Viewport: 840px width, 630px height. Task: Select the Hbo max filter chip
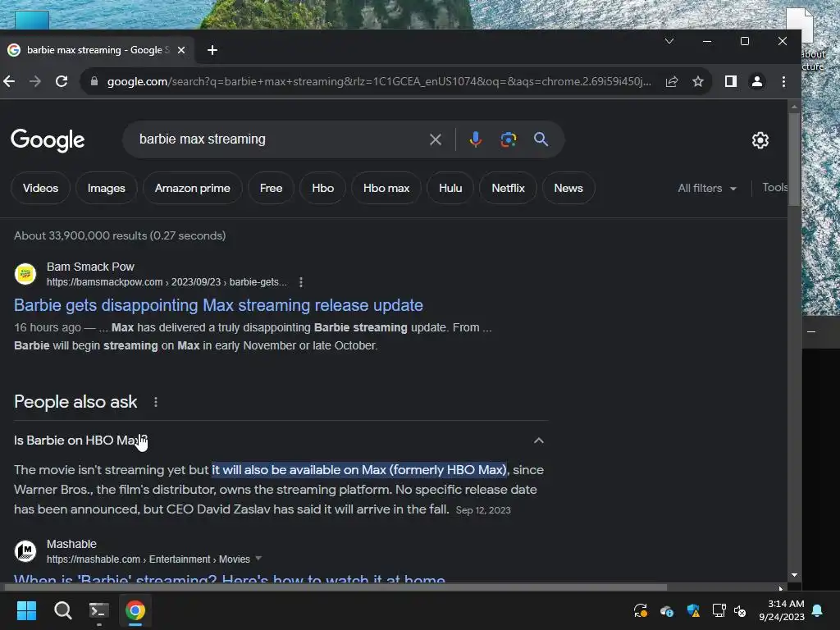[386, 188]
